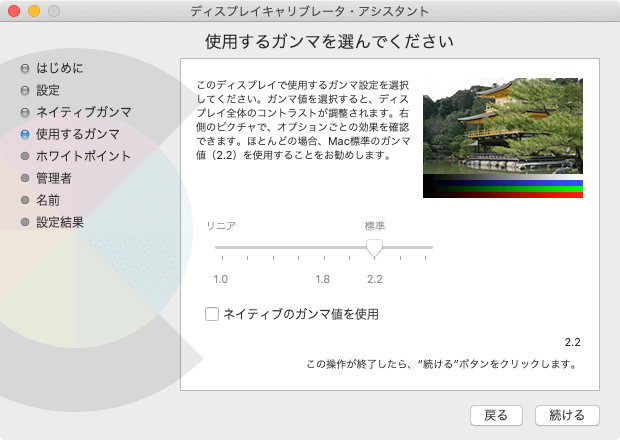Click the はじめに step bullet icon
This screenshot has height=440, width=620.
coord(25,69)
